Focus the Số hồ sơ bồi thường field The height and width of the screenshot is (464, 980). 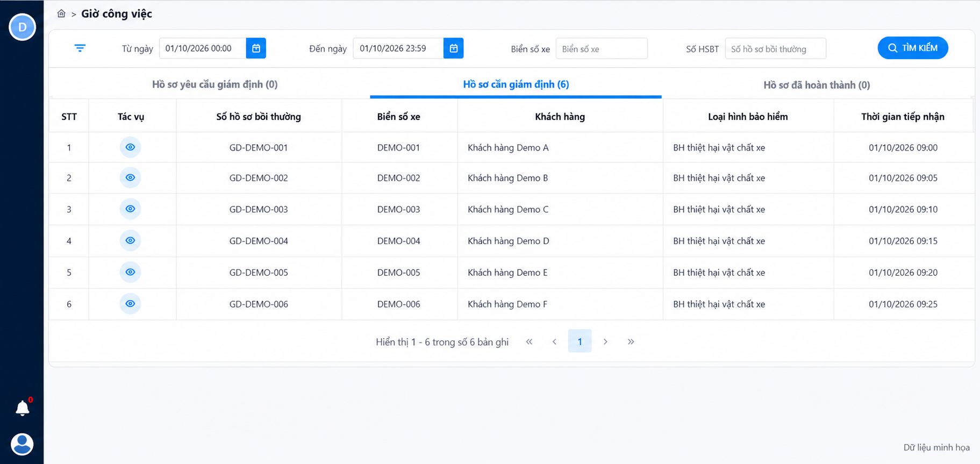click(x=775, y=48)
